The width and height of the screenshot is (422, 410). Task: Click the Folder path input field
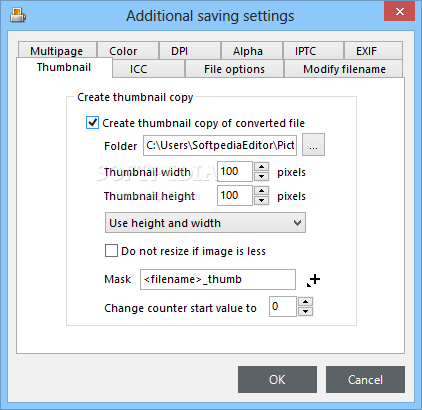(x=220, y=145)
